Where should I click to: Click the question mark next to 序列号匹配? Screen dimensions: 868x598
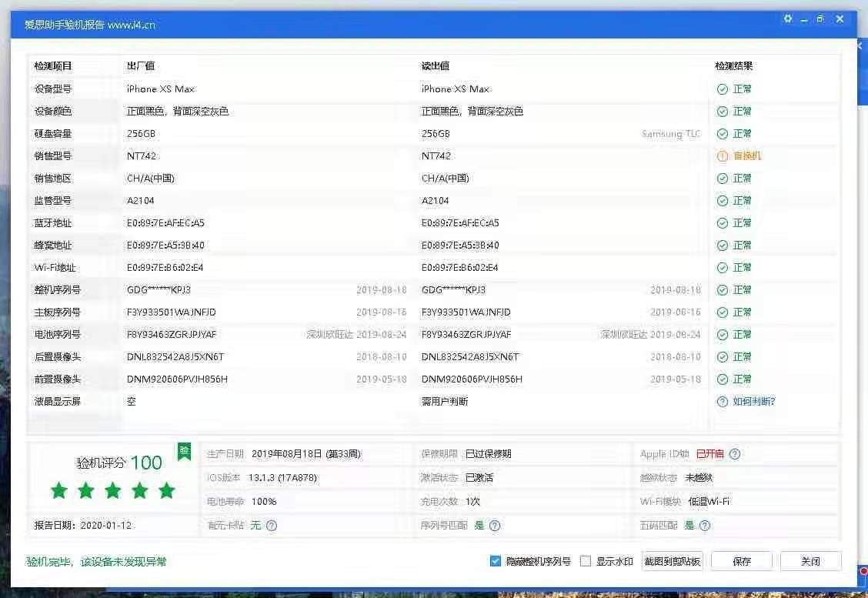(495, 526)
